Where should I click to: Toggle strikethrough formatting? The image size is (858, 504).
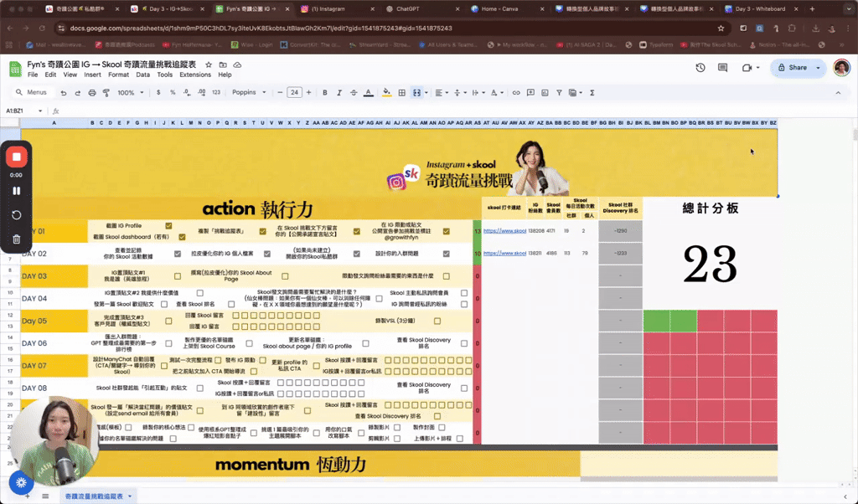(354, 93)
